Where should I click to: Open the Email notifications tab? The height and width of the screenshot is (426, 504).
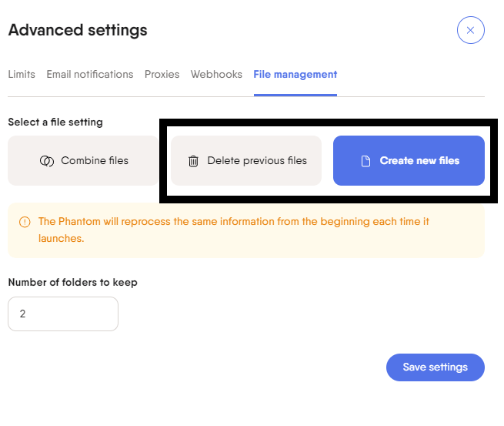tap(90, 75)
